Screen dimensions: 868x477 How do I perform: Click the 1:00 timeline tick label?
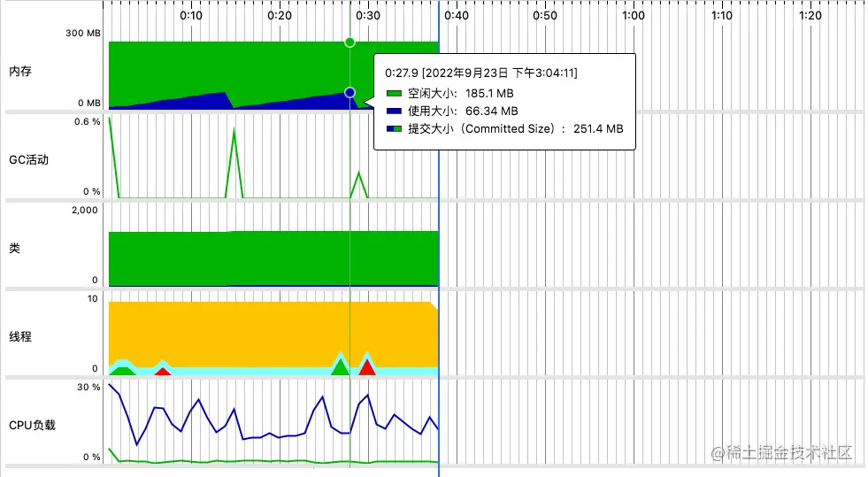[634, 16]
